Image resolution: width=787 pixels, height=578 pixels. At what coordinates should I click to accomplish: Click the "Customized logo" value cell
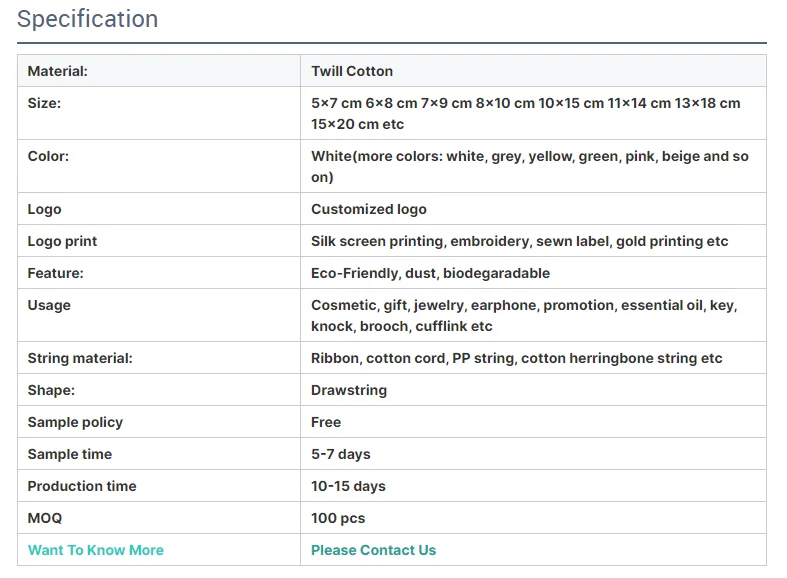tap(368, 209)
